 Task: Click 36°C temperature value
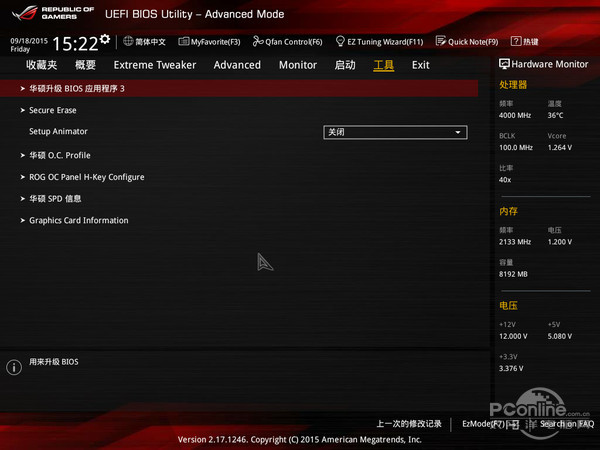555,116
